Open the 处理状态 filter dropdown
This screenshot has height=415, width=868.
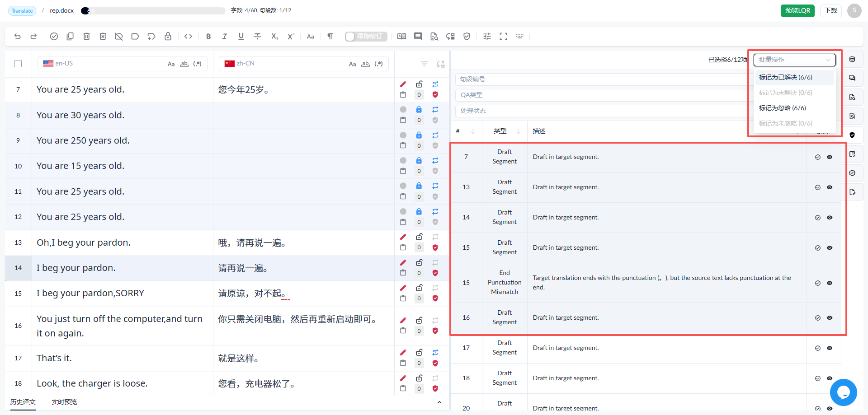(601, 111)
